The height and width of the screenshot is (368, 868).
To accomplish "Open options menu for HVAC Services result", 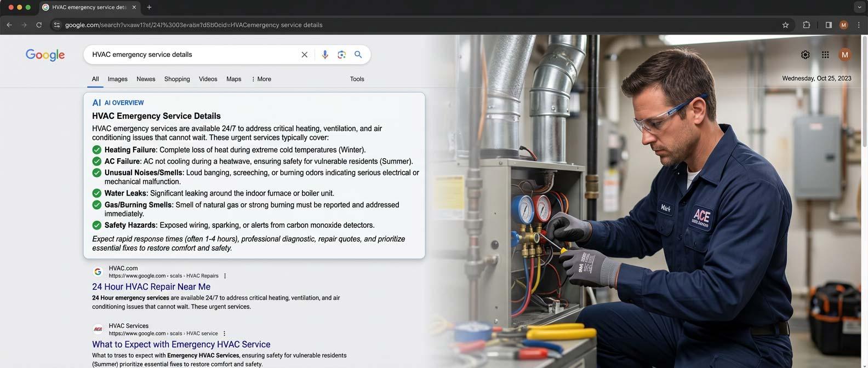I will [224, 334].
